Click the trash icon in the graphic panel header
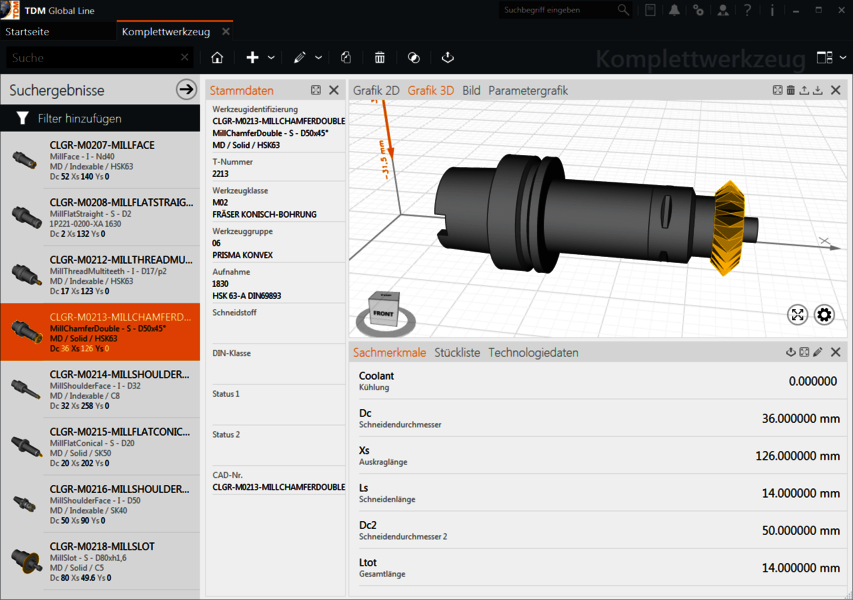Screen dimensions: 853x600 [790, 90]
